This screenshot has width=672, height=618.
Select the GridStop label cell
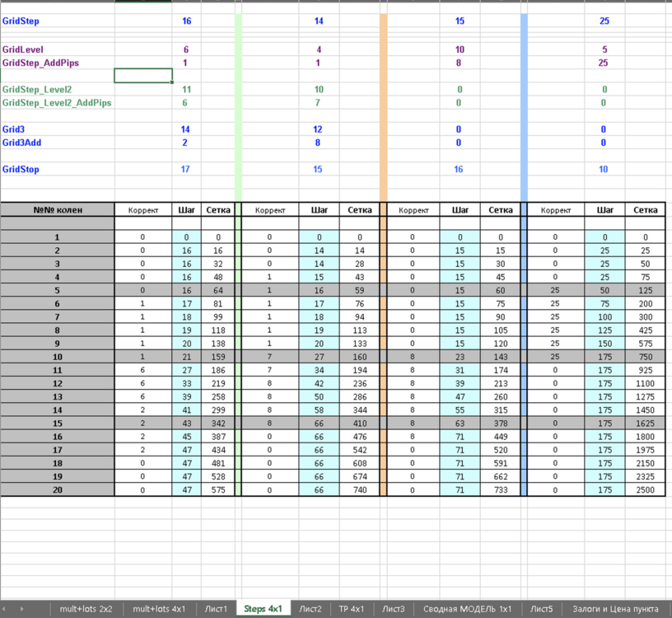tap(58, 169)
